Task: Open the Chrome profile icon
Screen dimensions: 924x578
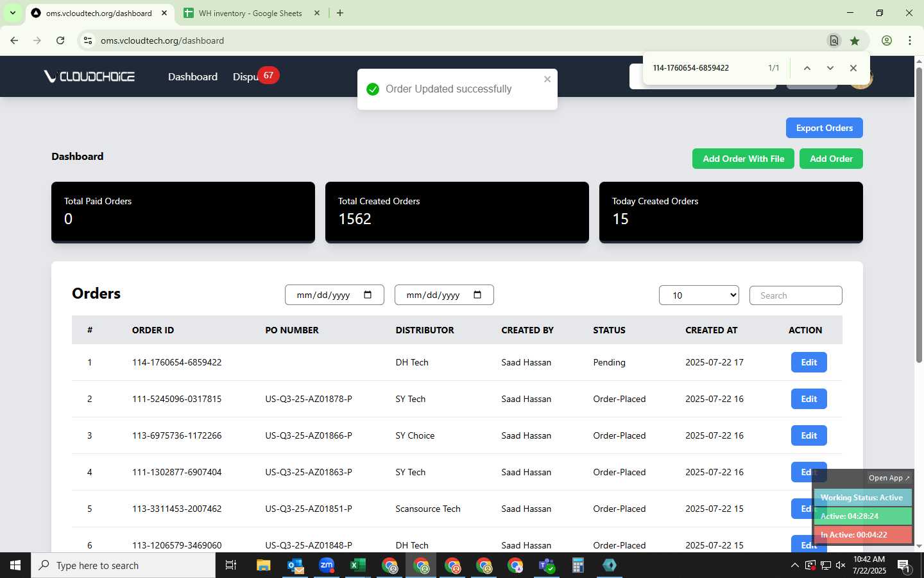Action: click(x=887, y=40)
